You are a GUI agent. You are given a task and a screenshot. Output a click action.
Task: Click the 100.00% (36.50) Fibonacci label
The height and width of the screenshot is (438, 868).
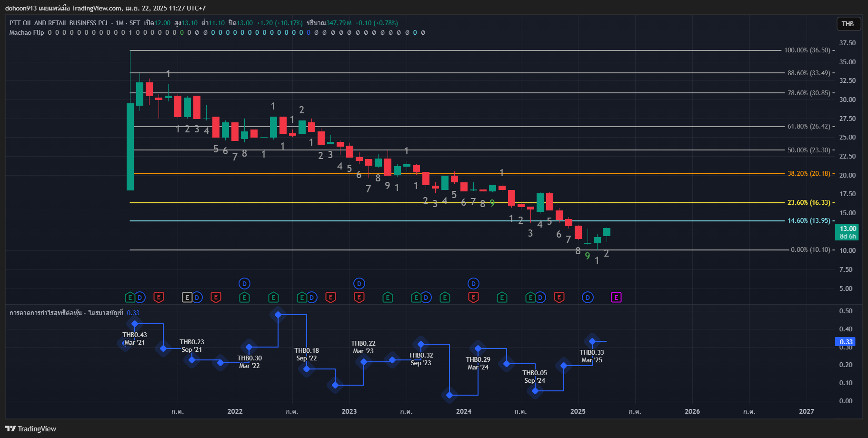tap(807, 50)
